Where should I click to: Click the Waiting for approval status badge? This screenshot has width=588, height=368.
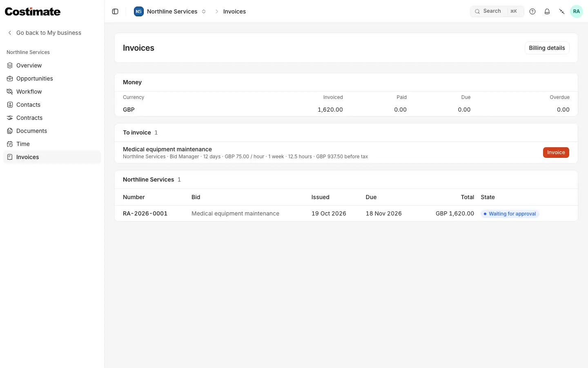(510, 214)
